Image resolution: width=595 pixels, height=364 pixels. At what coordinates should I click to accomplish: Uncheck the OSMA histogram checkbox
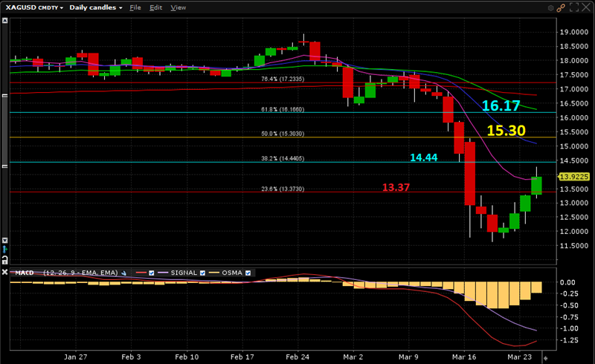coord(248,273)
